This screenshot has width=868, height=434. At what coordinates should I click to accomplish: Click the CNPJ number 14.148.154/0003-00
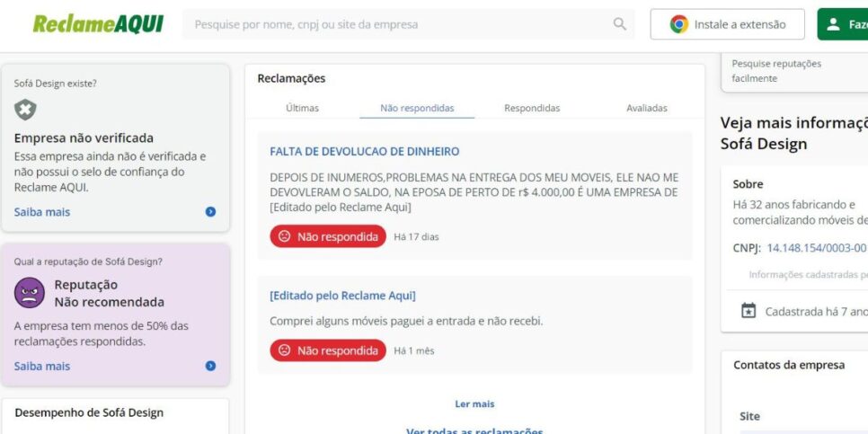tap(816, 248)
